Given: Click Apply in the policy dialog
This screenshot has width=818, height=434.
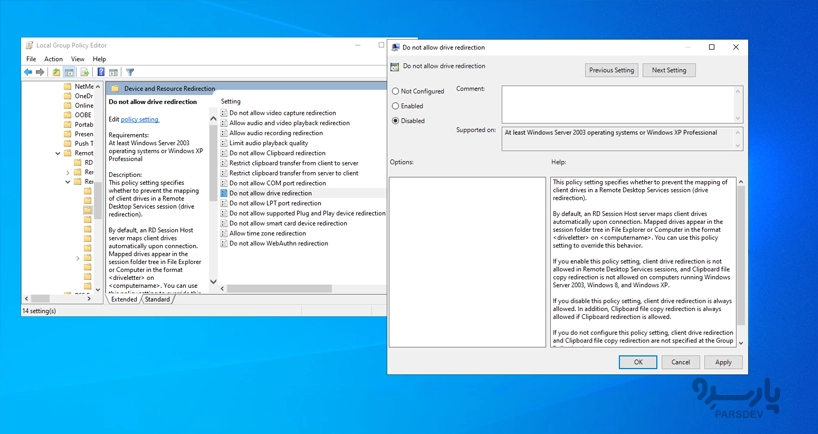Looking at the screenshot, I should click(x=723, y=362).
